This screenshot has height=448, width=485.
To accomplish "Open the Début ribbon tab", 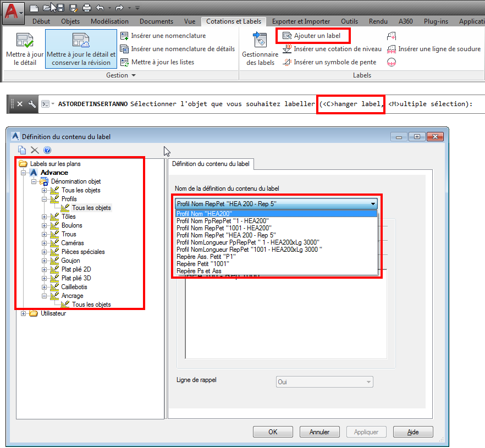I will (41, 21).
